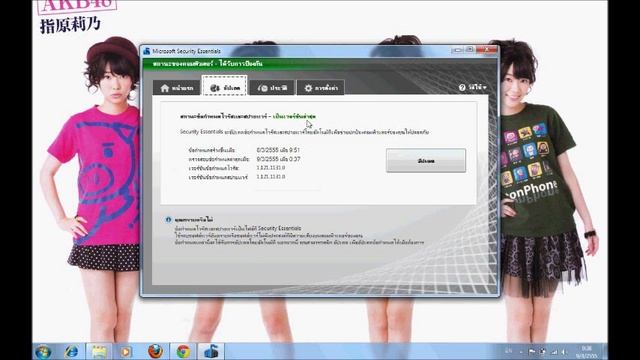640x360 pixels.
Task: Select the Update (อัปเดต) tab
Action: 225,87
